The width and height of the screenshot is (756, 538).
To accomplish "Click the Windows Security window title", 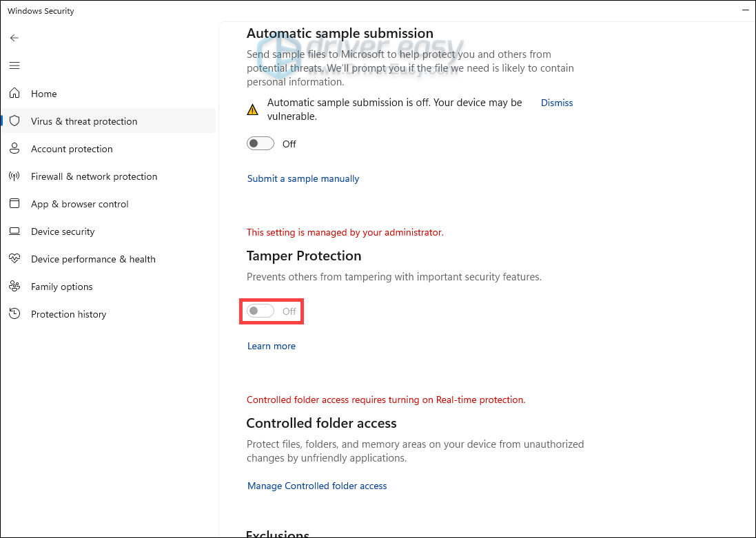I will pos(41,10).
